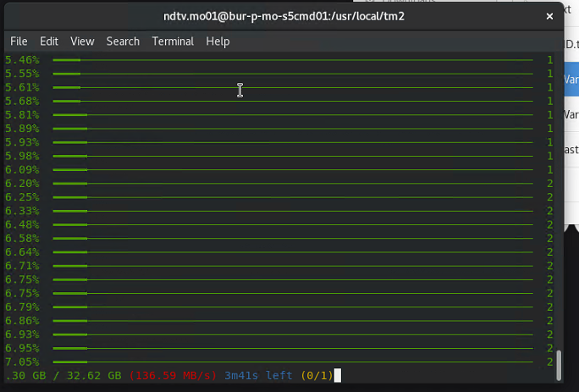Click the 6.20% progress value
Screen dimensions: 579x392
point(22,183)
